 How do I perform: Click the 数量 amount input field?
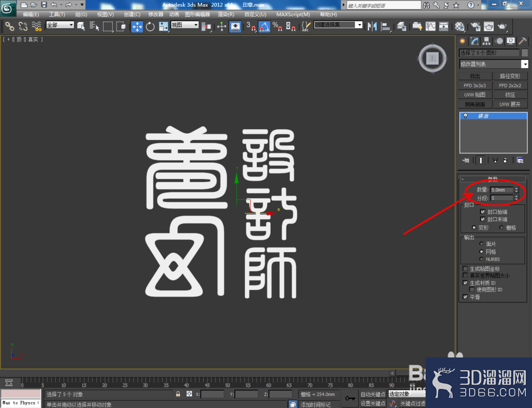pyautogui.click(x=502, y=190)
